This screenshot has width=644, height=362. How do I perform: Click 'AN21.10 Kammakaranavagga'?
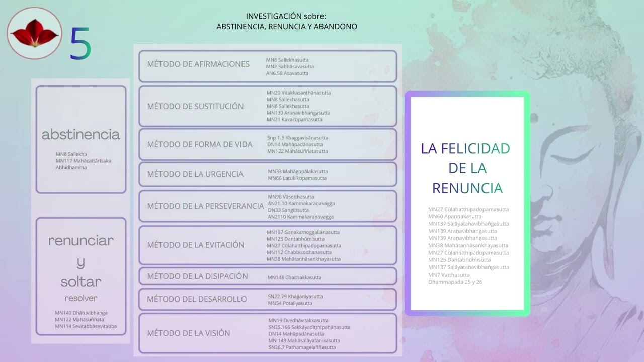pyautogui.click(x=301, y=204)
